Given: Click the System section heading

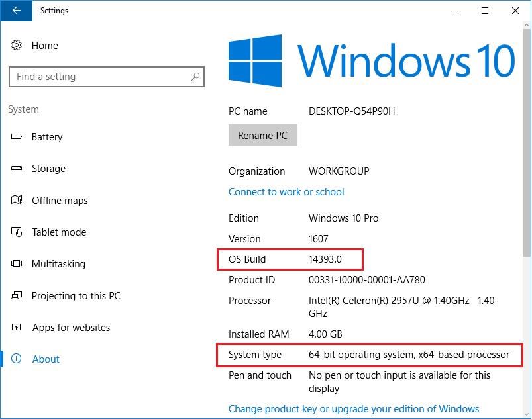Looking at the screenshot, I should [23, 109].
